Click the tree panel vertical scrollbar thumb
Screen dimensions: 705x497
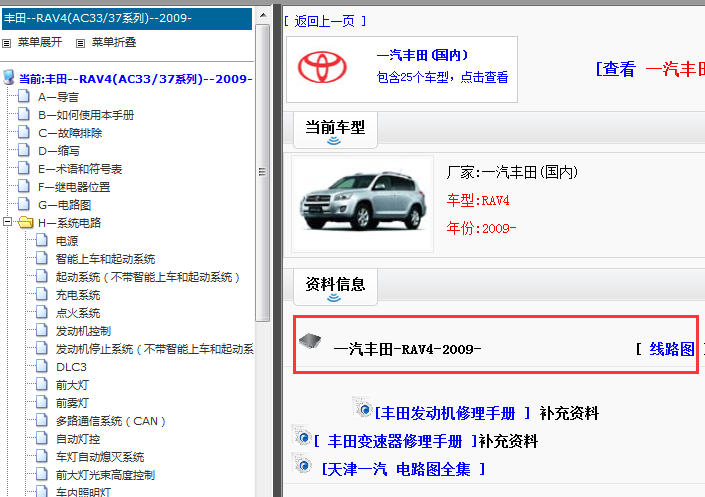[263, 173]
